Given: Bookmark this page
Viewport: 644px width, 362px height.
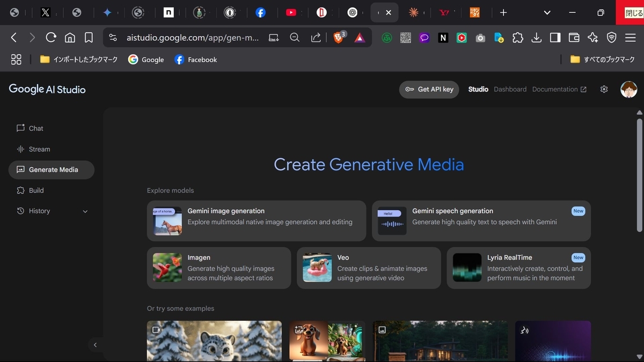Looking at the screenshot, I should click(x=89, y=38).
